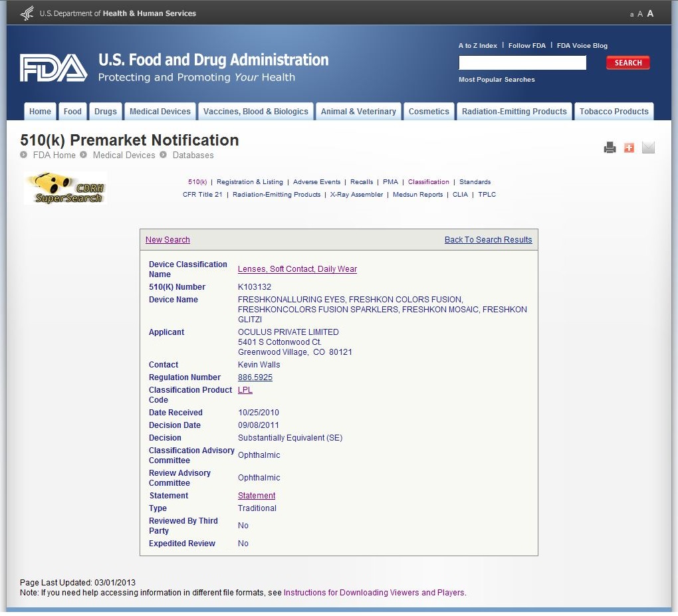Open Follow FDA link
The image size is (678, 616).
526,45
